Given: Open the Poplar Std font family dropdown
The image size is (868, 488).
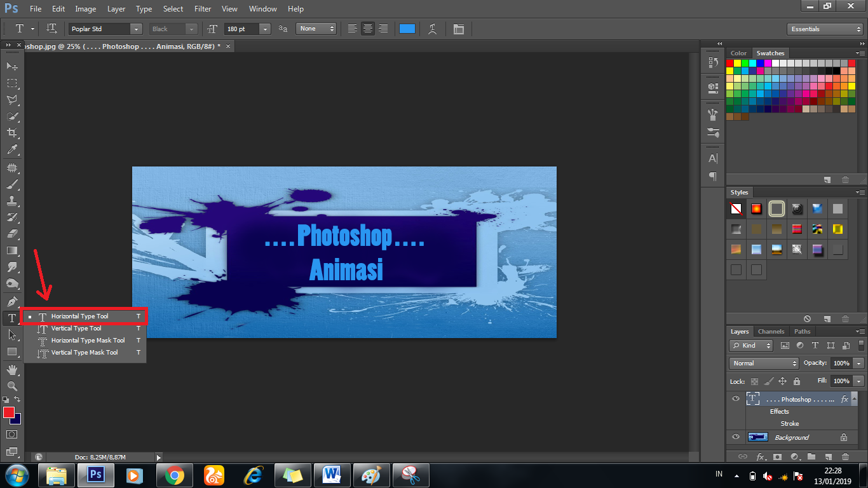Looking at the screenshot, I should tap(135, 29).
